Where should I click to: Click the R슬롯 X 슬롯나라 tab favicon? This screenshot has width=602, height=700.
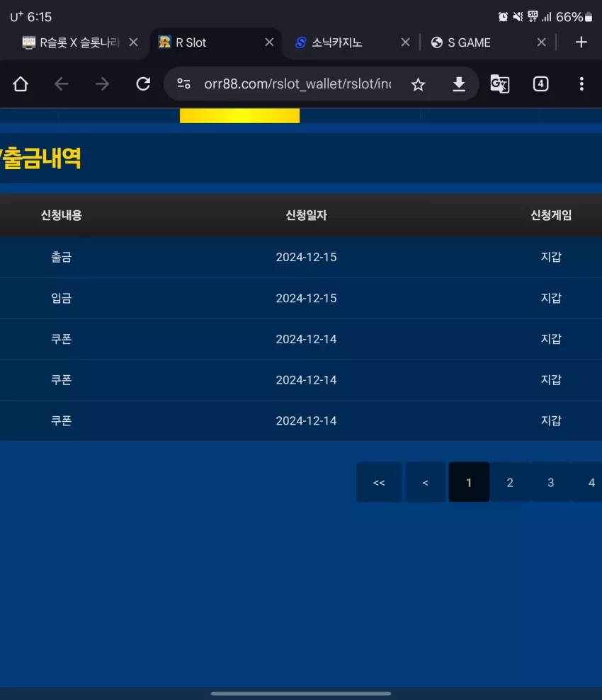coord(28,42)
